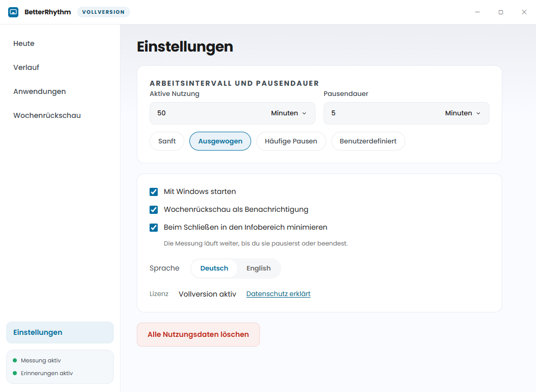This screenshot has height=392, width=536.
Task: Toggle Wochenrückschau als Benachrichtigung checkbox
Action: (x=154, y=209)
